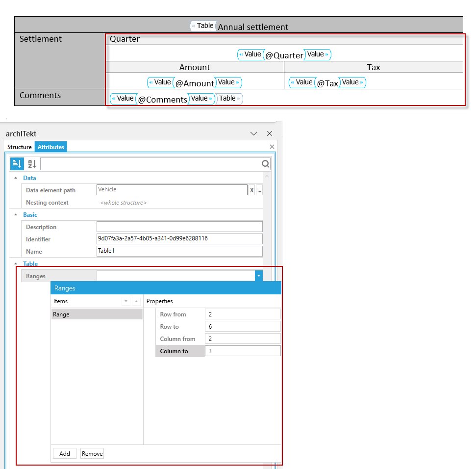This screenshot has width=476, height=469.
Task: Move range item down arrow
Action: click(x=126, y=301)
